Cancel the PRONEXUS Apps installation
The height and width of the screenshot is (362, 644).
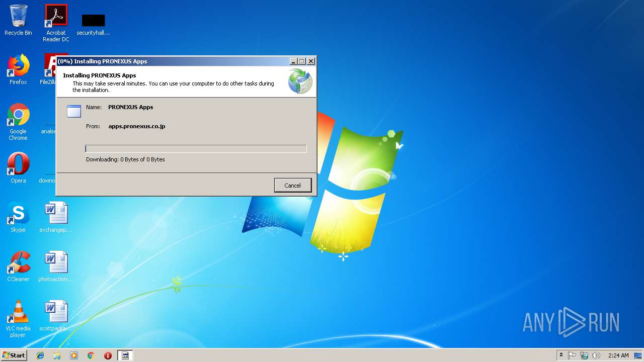pos(293,185)
